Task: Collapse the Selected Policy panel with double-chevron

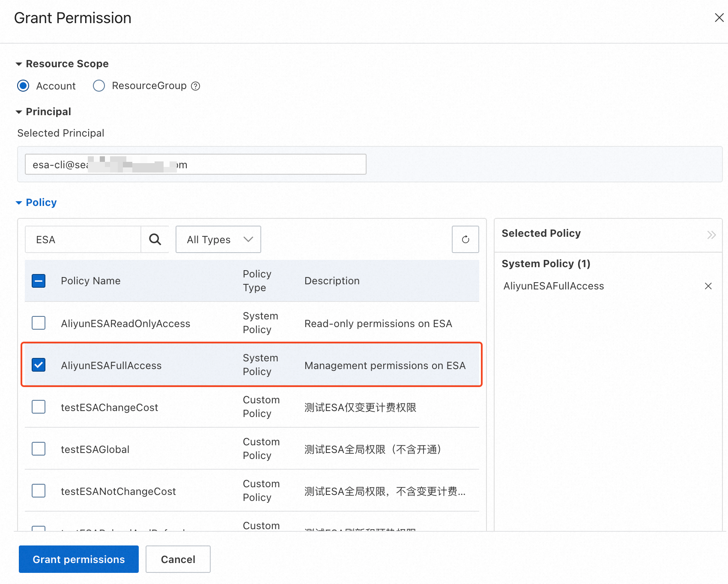Action: click(711, 235)
